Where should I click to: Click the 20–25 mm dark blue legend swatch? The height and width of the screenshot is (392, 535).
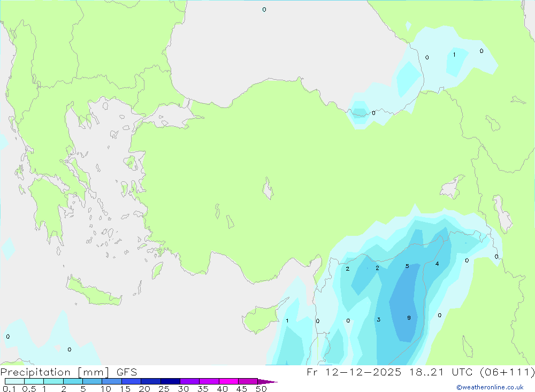[x=151, y=381]
